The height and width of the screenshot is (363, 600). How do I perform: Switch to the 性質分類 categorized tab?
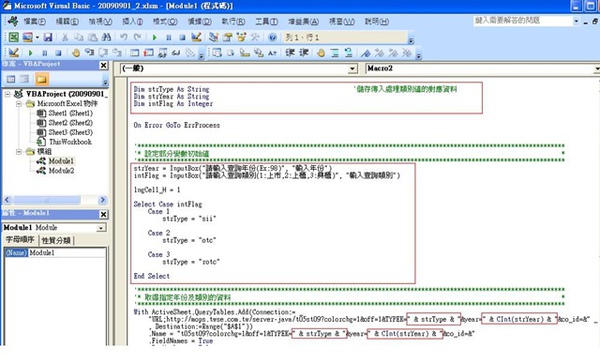pyautogui.click(x=56, y=240)
